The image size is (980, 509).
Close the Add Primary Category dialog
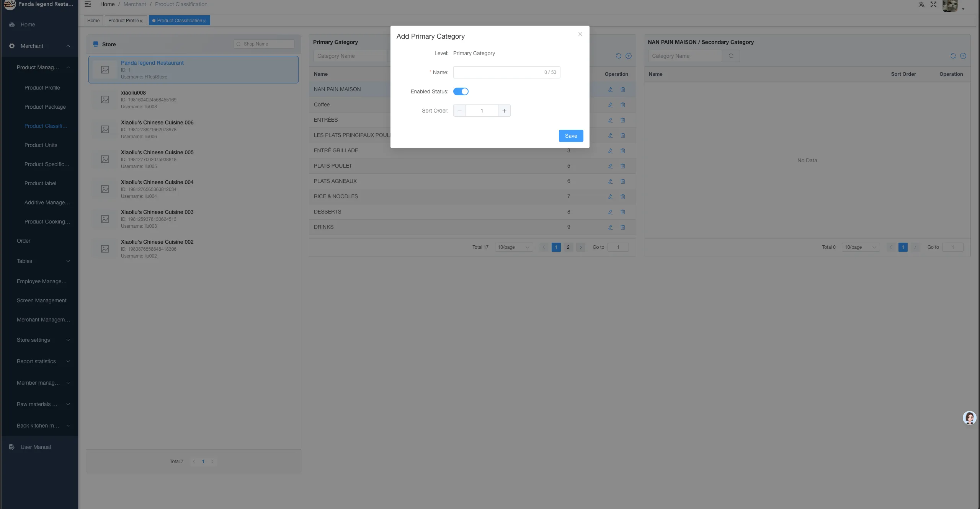(x=580, y=34)
